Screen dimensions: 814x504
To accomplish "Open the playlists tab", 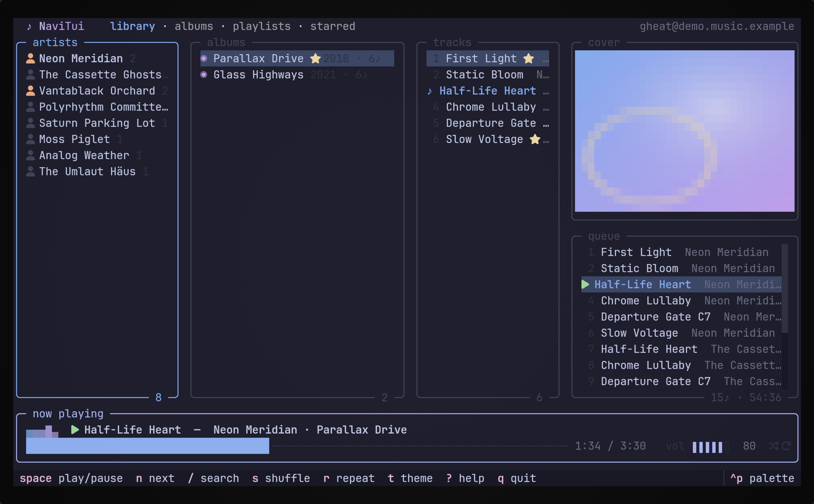I will coord(262,26).
